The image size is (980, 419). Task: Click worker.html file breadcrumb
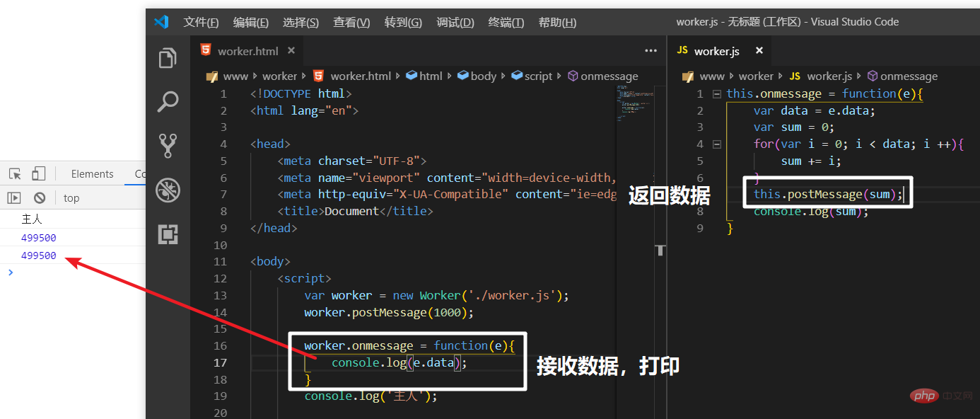[x=361, y=76]
